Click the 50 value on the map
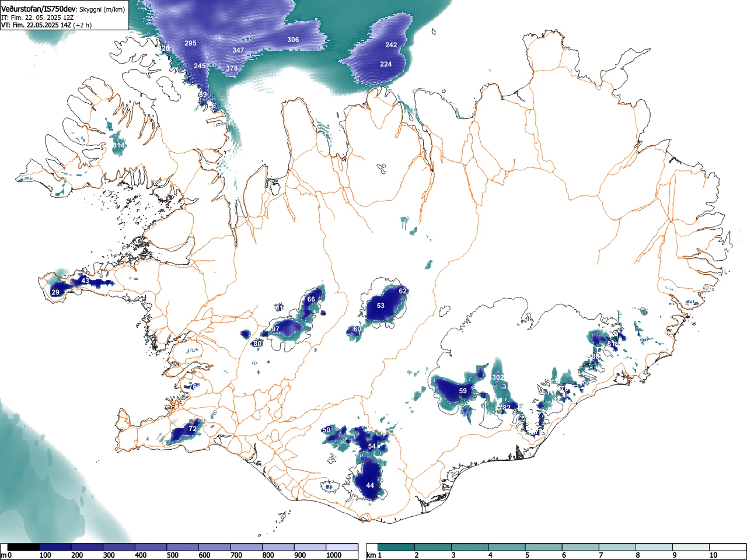This screenshot has width=747, height=560. tap(326, 430)
